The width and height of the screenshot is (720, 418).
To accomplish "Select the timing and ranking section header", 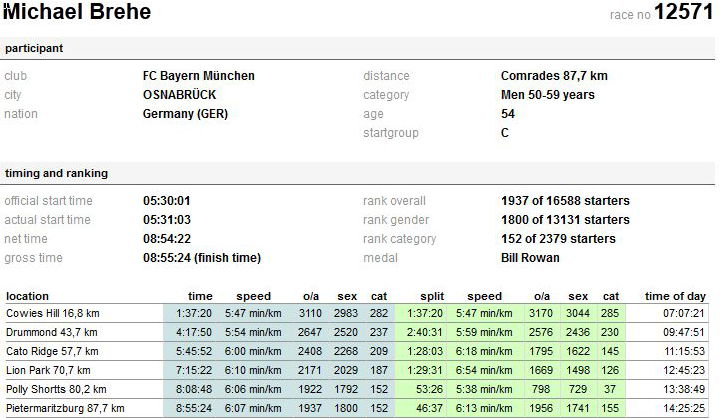I will tap(56, 173).
